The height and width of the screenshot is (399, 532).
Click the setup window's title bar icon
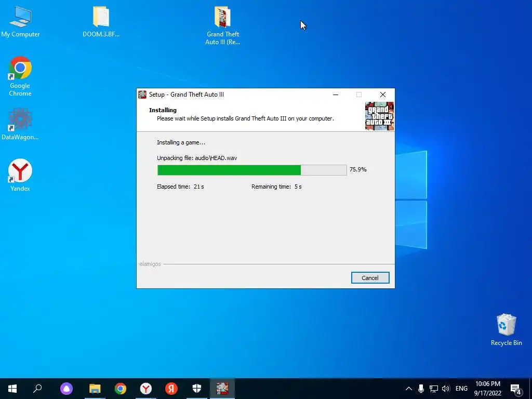(142, 95)
